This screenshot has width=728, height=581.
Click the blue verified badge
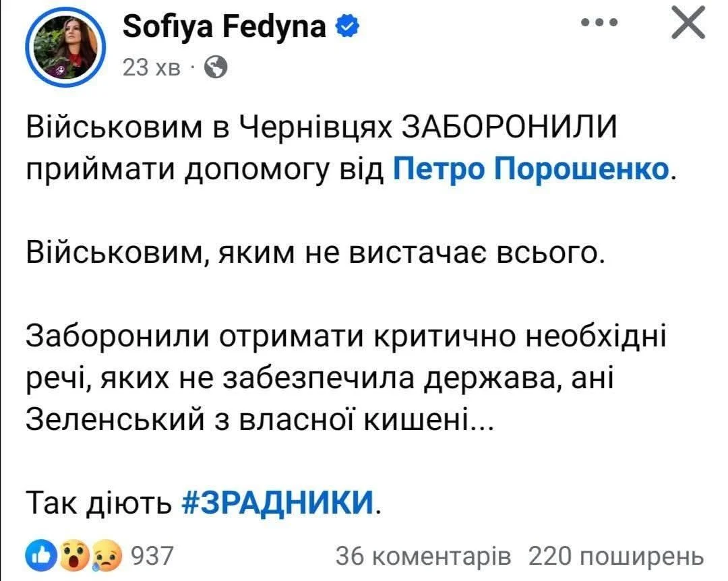[x=347, y=26]
